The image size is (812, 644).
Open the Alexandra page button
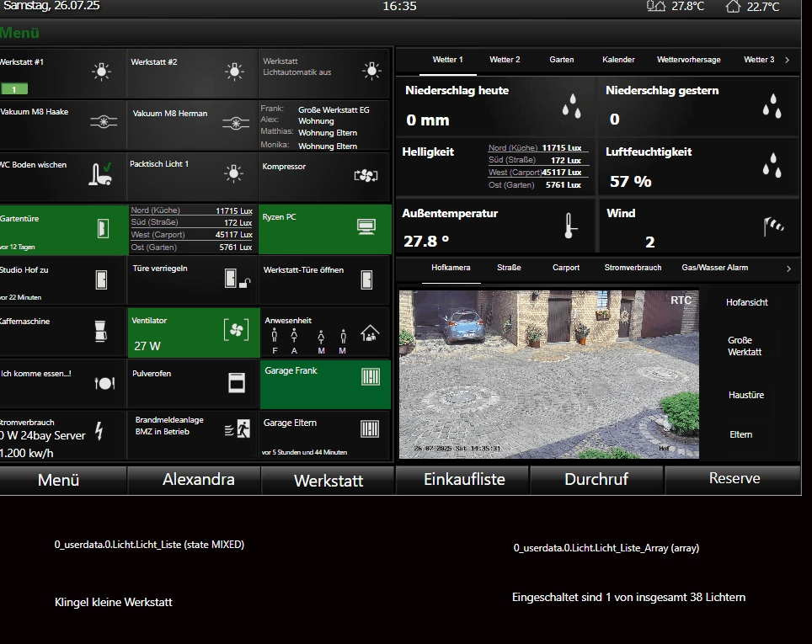pos(195,481)
